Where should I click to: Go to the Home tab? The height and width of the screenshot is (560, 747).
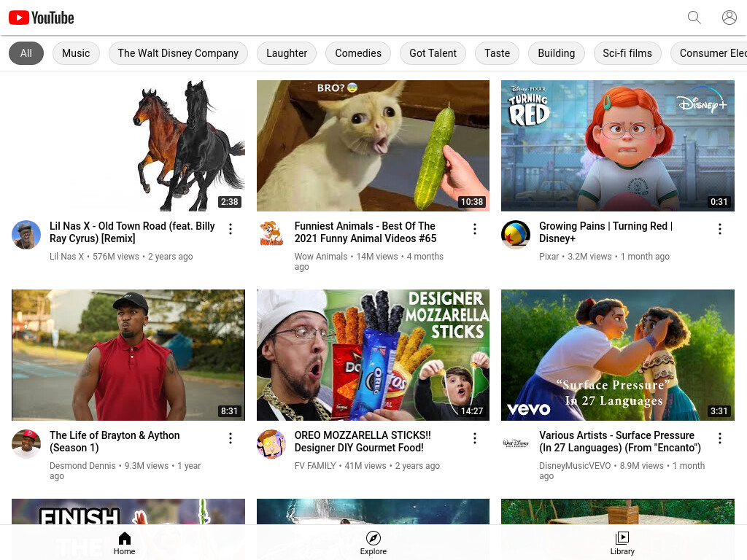pyautogui.click(x=124, y=542)
